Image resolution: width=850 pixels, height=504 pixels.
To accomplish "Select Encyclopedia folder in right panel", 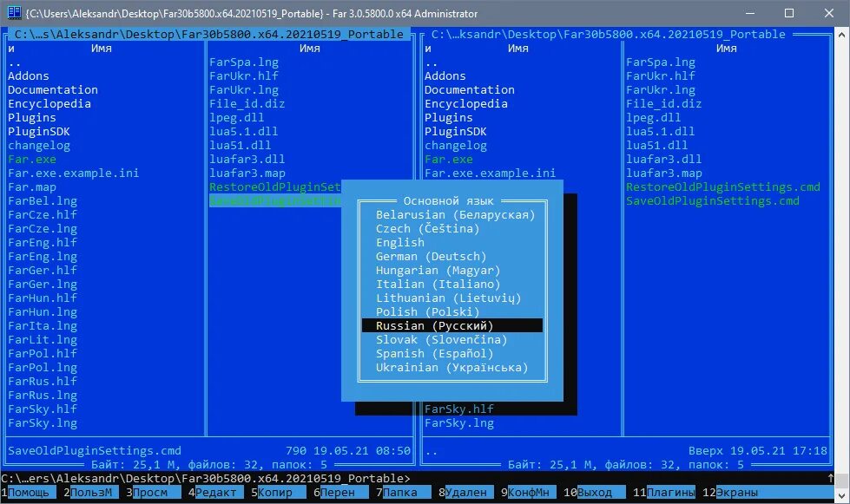I will (466, 104).
